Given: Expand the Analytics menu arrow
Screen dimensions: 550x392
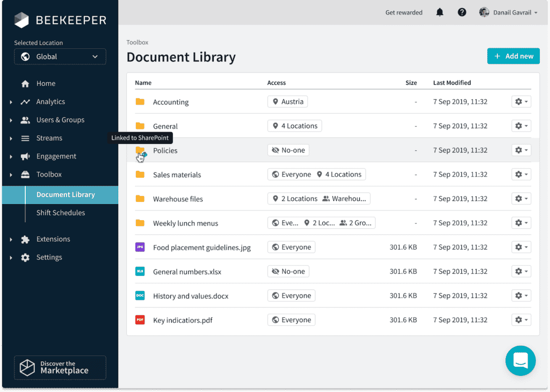Looking at the screenshot, I should pos(11,102).
